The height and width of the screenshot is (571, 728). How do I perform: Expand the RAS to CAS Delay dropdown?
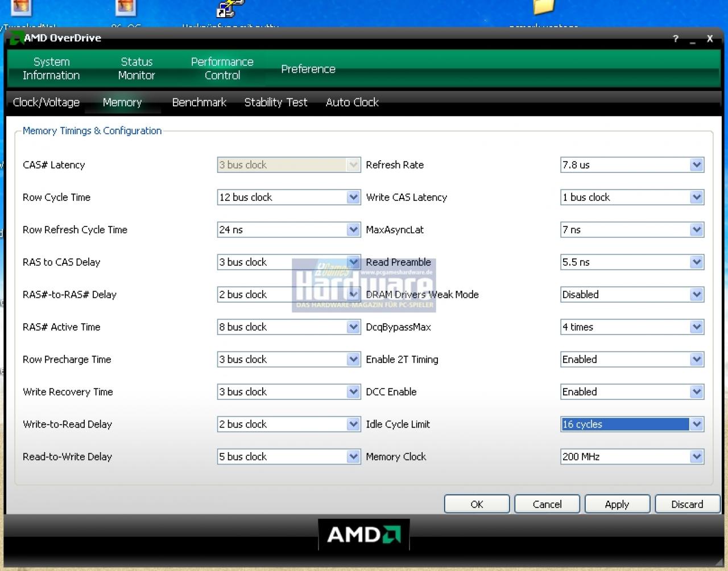(x=289, y=262)
